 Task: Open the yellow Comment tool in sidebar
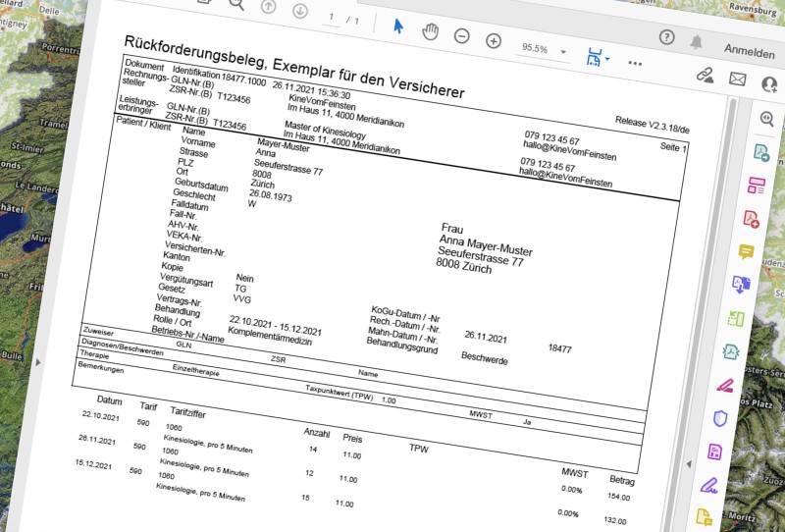(746, 251)
